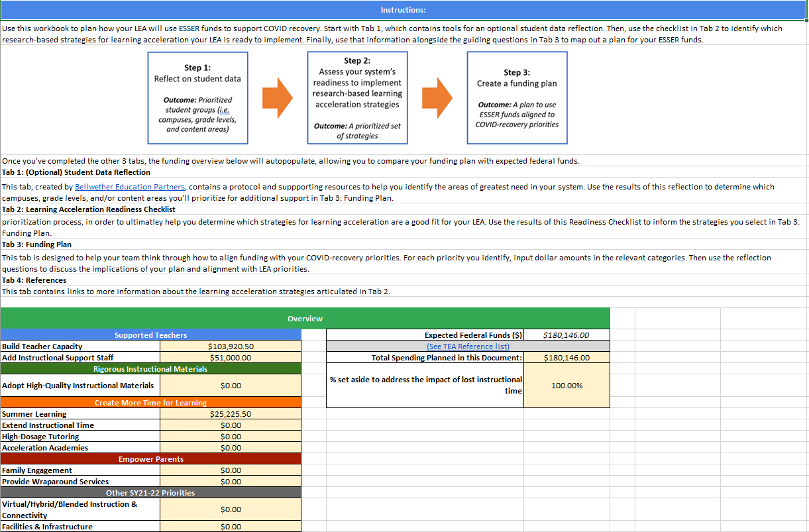809x532 pixels.
Task: Select the Facilities & Infrastructure amount cell
Action: click(231, 527)
